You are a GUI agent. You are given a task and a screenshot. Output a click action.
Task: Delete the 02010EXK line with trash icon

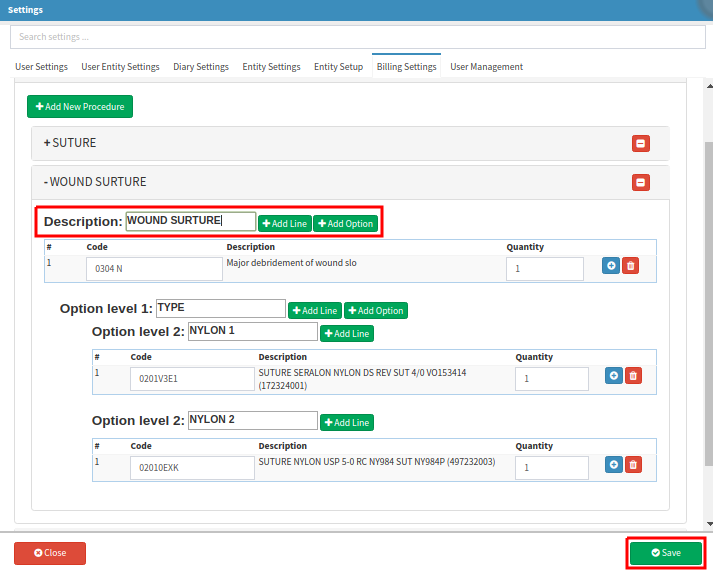[633, 465]
